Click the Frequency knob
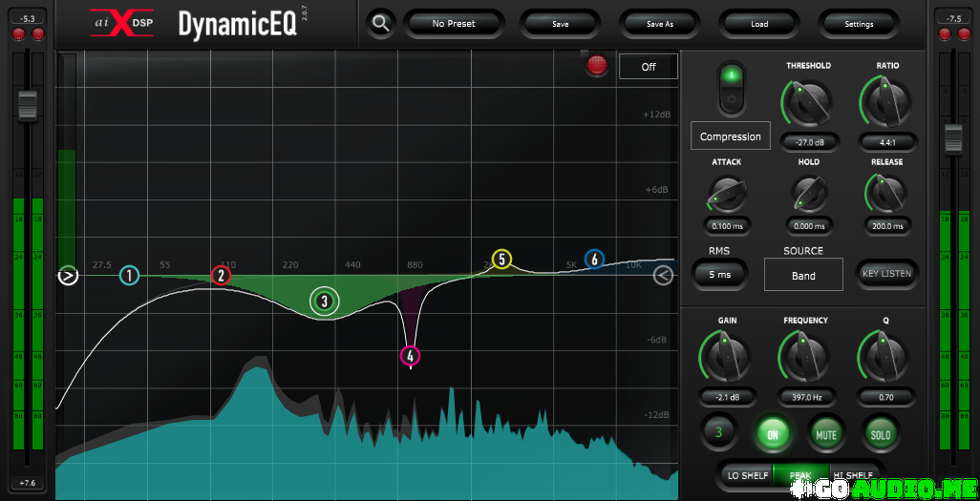Screen dimensions: 980x501 pos(805,358)
